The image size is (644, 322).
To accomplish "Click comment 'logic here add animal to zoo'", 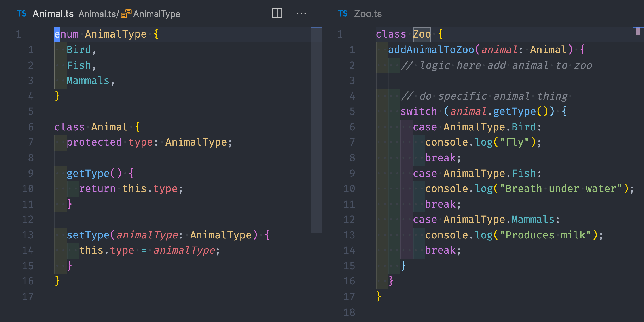I will pos(506,66).
